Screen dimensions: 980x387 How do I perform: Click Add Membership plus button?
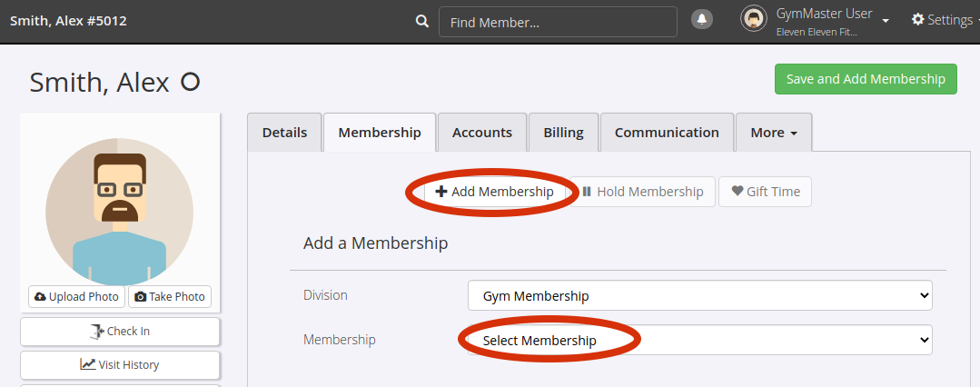(x=494, y=192)
